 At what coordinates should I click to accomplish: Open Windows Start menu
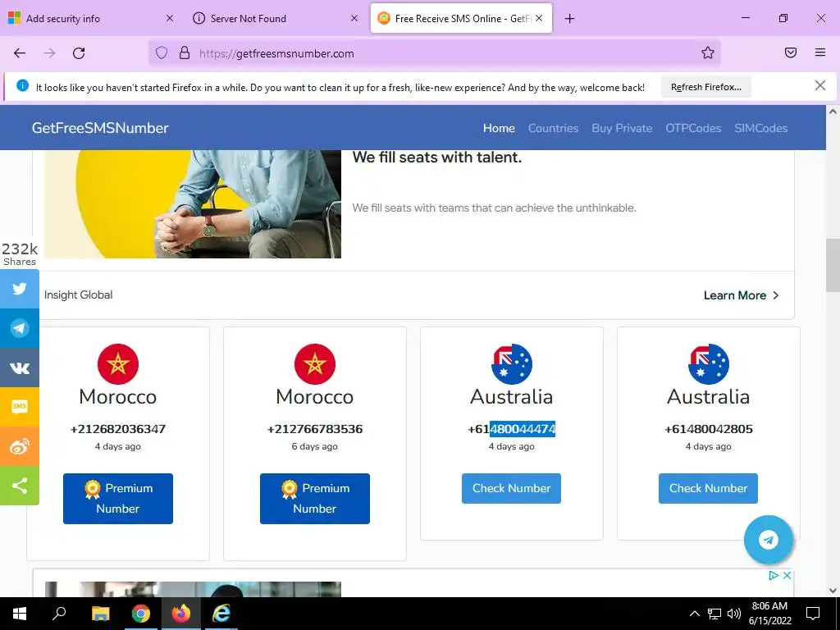pos(20,614)
